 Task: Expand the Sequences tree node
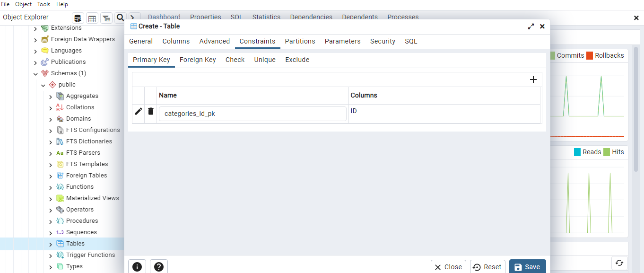coord(51,233)
